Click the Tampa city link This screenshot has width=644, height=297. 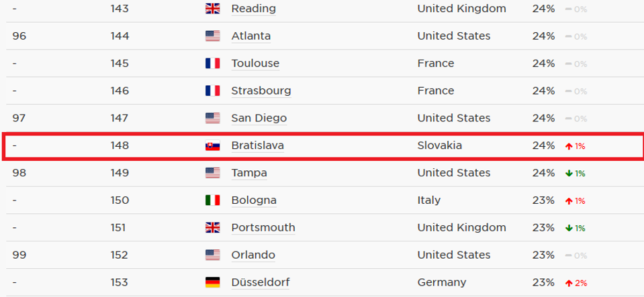click(248, 173)
